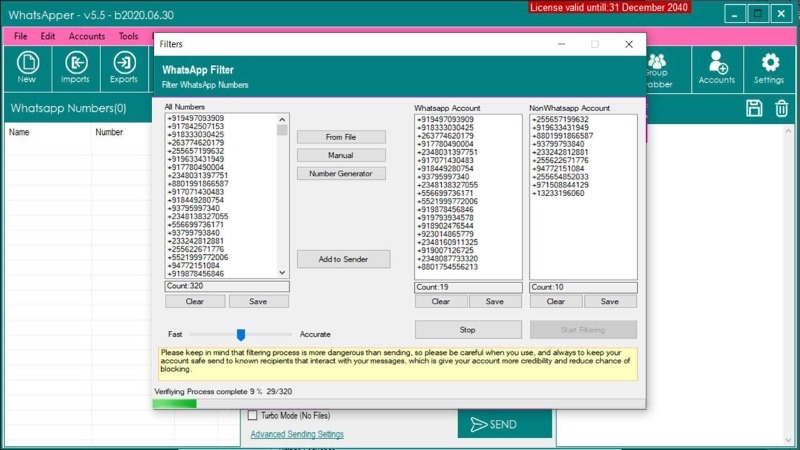
Task: Open the Imports tool
Action: click(x=75, y=66)
